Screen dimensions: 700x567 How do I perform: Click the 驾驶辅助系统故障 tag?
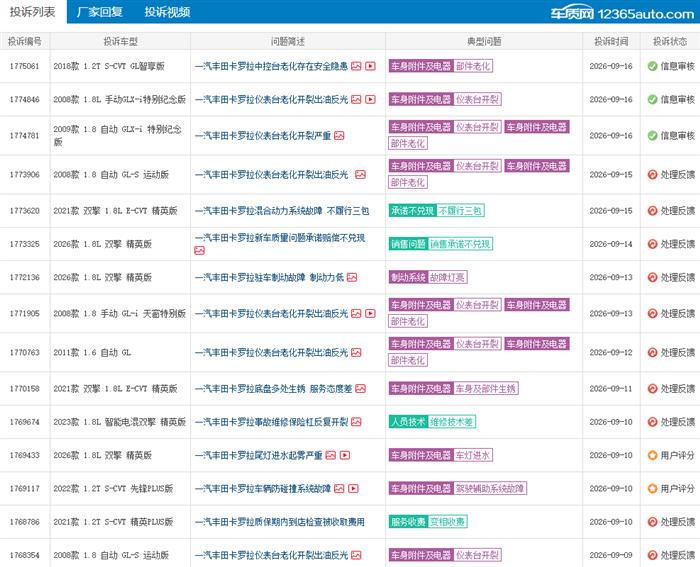pos(490,488)
